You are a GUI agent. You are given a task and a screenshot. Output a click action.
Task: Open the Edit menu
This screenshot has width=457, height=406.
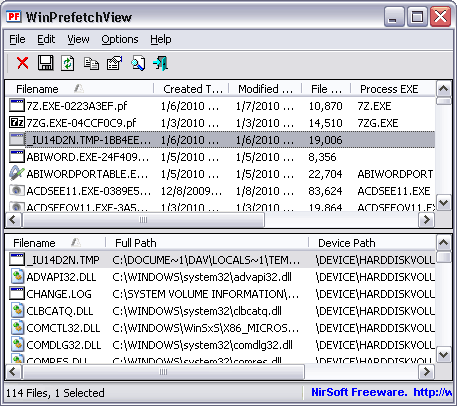[x=46, y=39]
